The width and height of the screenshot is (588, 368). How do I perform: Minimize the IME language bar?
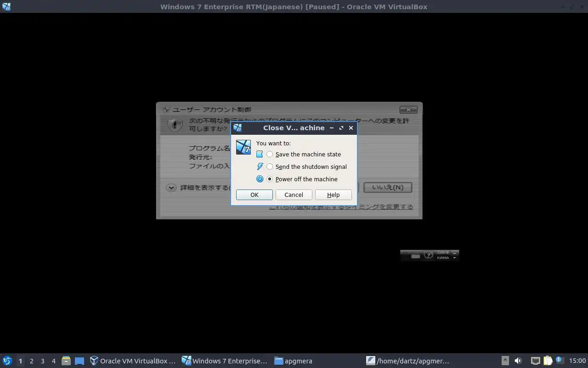(x=455, y=253)
